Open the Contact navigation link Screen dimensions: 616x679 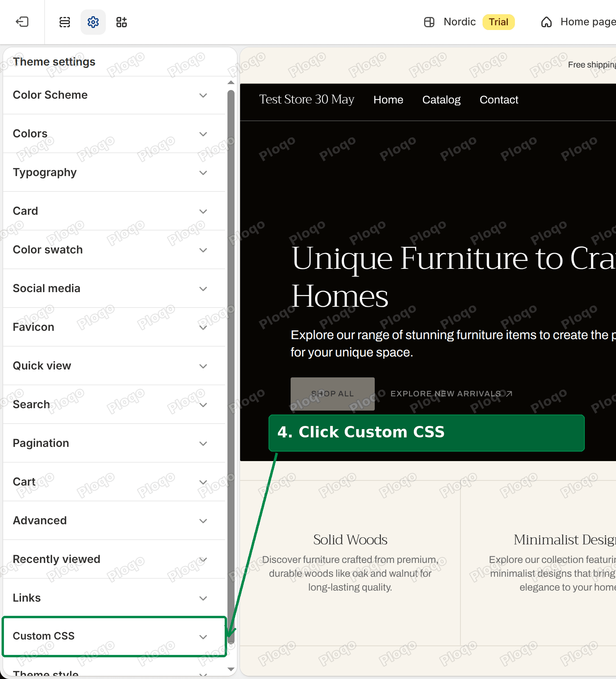pyautogui.click(x=499, y=100)
